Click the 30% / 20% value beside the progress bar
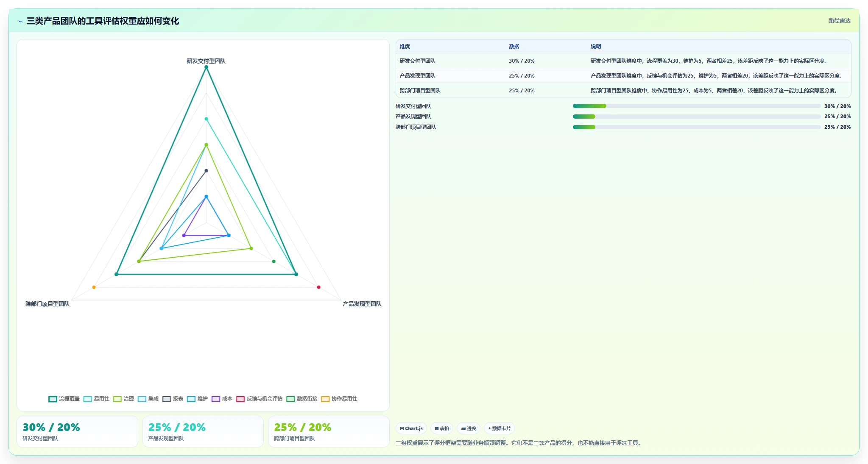The image size is (868, 464). (x=837, y=106)
